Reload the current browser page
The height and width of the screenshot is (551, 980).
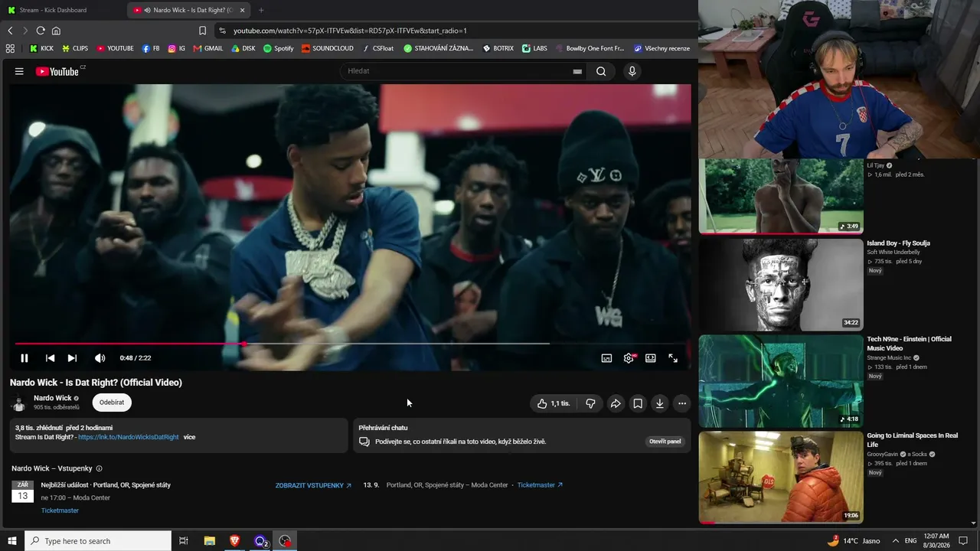[41, 31]
